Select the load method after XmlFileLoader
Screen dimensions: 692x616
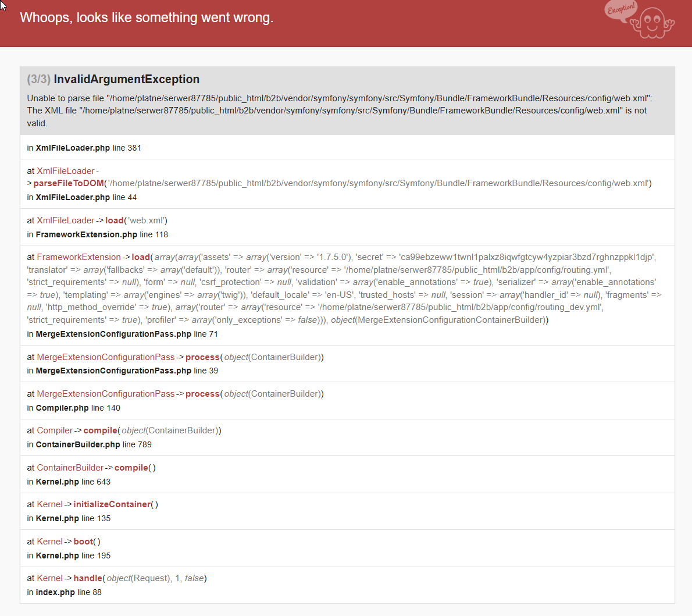[x=115, y=220]
